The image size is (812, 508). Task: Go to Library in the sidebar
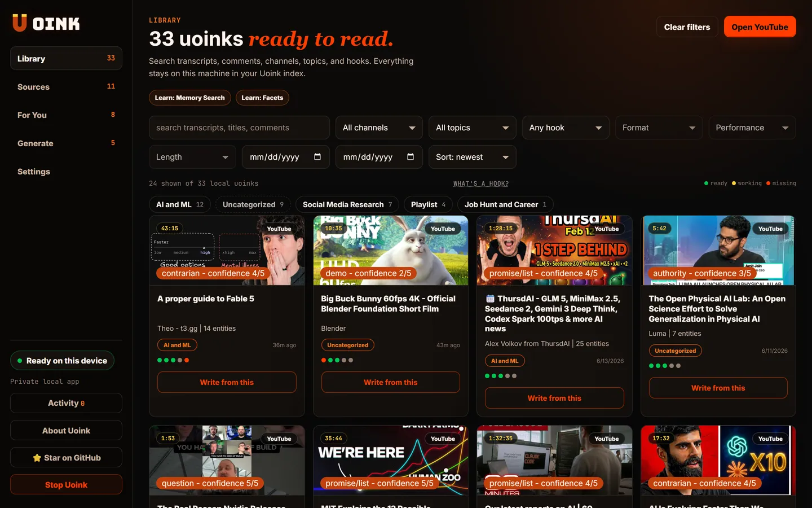pos(66,58)
